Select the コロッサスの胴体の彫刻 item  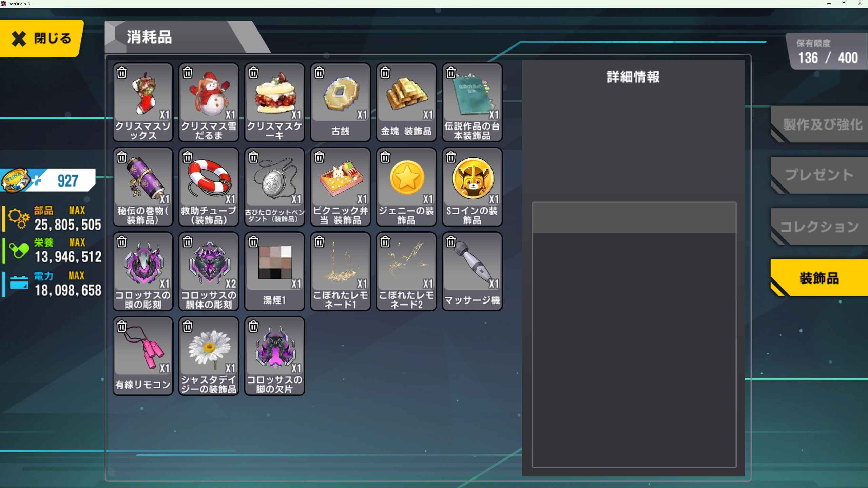coord(209,271)
